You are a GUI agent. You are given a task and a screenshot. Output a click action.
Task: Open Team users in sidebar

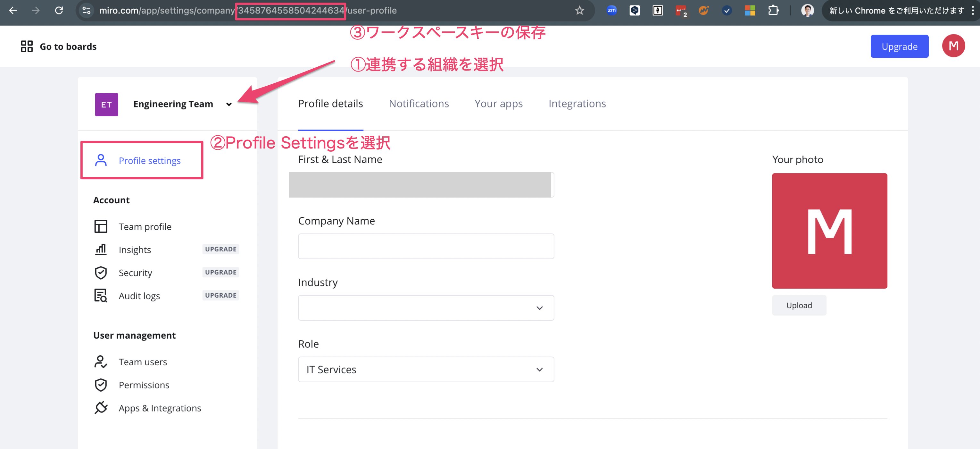tap(143, 362)
